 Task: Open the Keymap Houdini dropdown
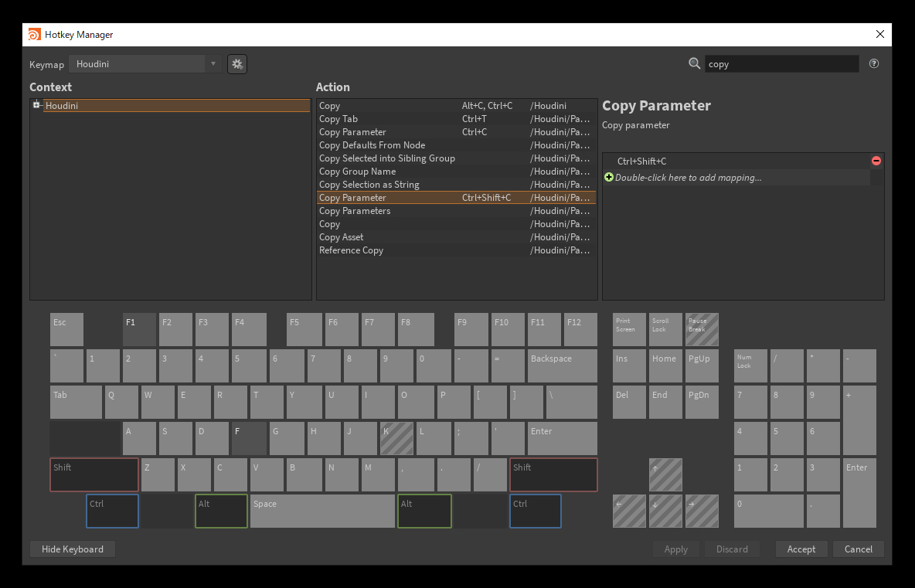pos(145,63)
